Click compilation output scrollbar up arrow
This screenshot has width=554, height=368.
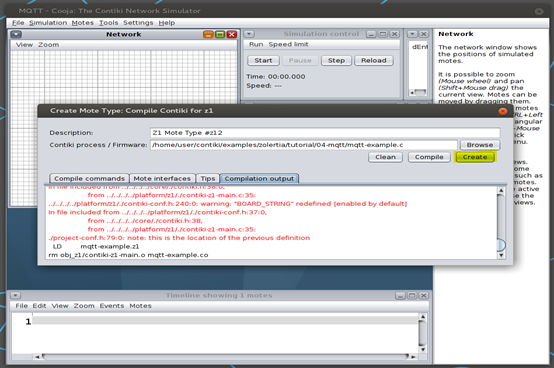501,190
